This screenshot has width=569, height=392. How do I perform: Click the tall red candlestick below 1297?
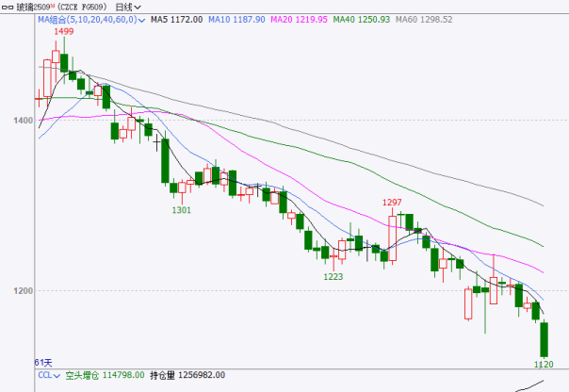392,238
